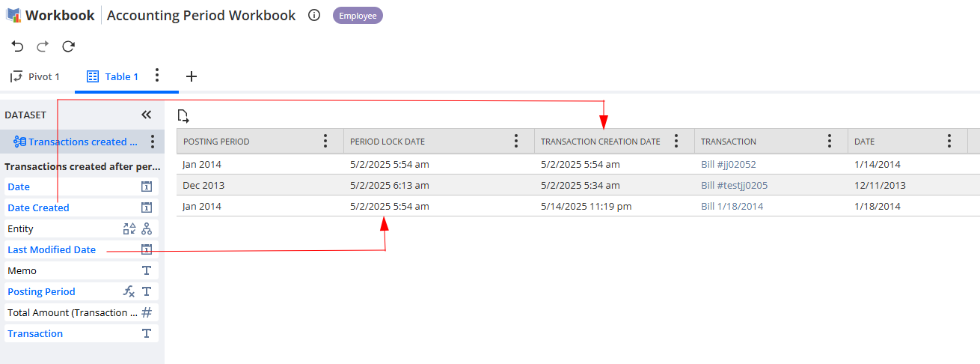Click the Entity hierarchy icon
This screenshot has height=364, width=980.
[x=147, y=228]
